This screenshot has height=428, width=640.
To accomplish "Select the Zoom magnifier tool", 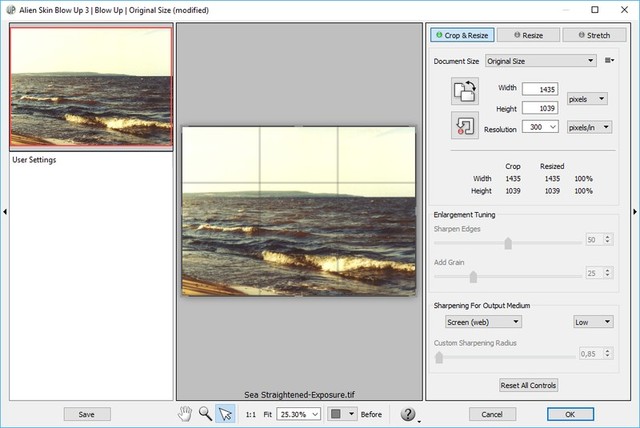I will pyautogui.click(x=205, y=413).
